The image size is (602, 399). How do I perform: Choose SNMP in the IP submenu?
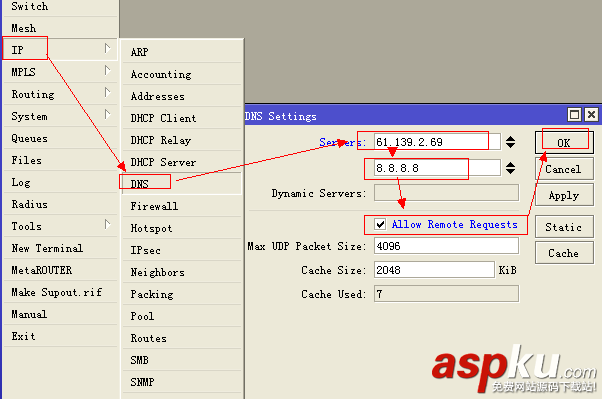click(182, 382)
